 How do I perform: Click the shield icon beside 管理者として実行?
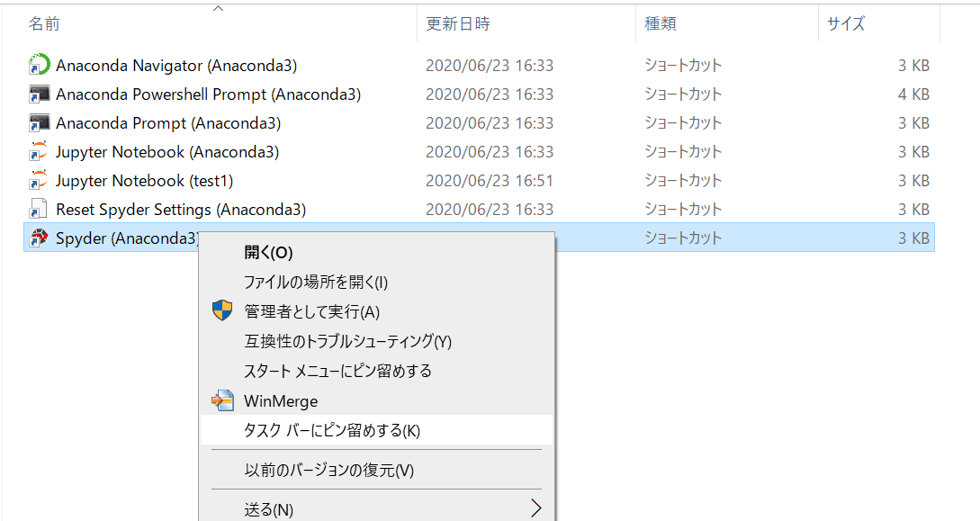(x=222, y=310)
